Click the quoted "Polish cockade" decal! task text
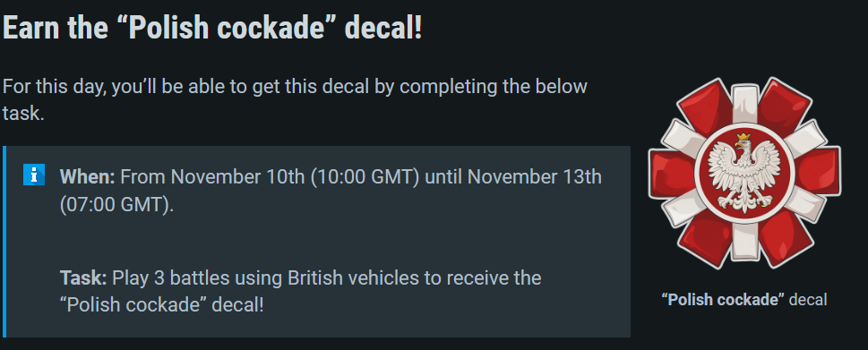Screen dimensions: 868x350 click(x=161, y=304)
